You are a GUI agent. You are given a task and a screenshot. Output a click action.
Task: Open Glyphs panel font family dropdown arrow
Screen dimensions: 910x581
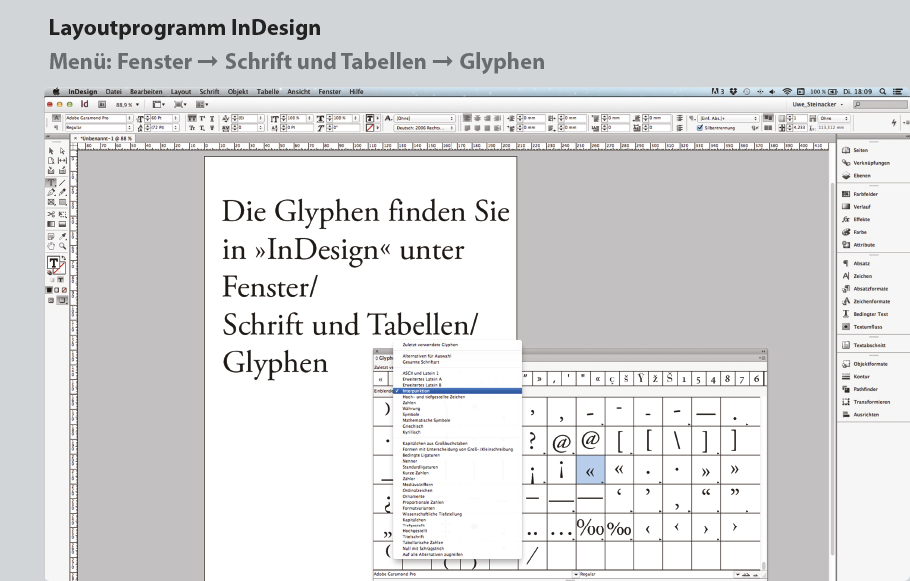(x=576, y=575)
